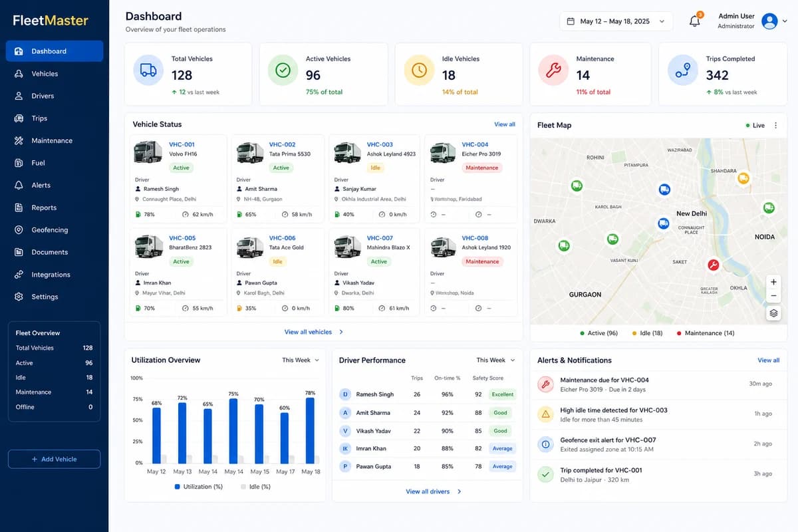
Task: Click the yellow idle truck map marker
Action: 743,178
